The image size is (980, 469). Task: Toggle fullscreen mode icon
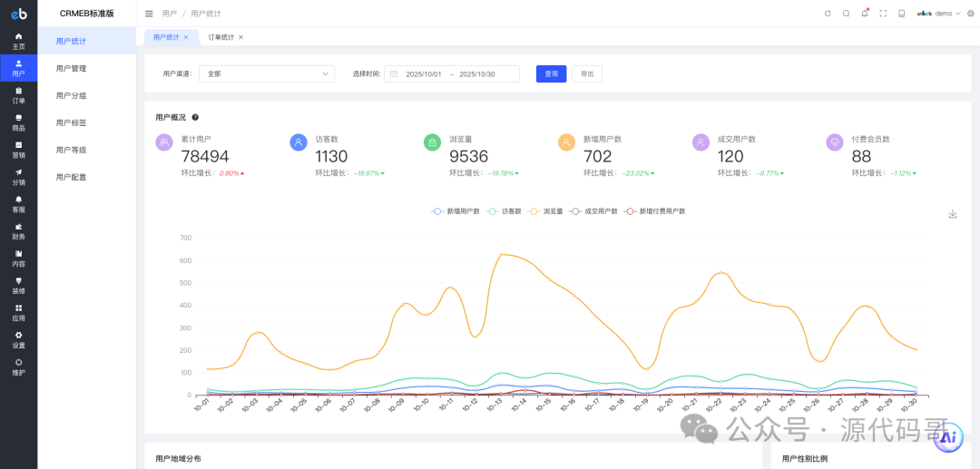pyautogui.click(x=883, y=14)
